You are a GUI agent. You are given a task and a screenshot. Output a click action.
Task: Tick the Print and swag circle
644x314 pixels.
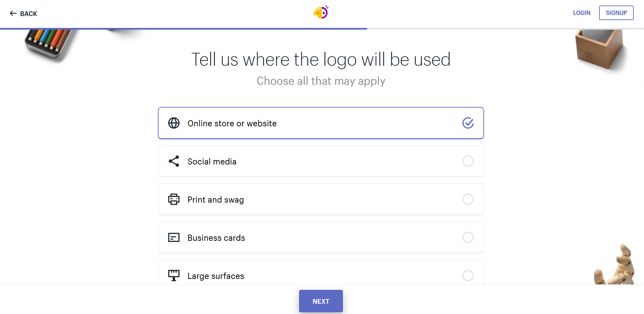coord(468,199)
